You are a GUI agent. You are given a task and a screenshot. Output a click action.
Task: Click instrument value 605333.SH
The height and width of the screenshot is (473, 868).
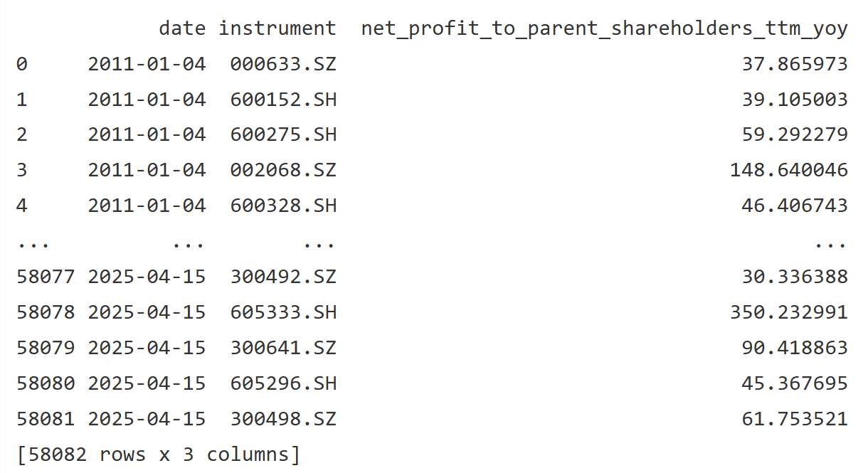tap(282, 312)
